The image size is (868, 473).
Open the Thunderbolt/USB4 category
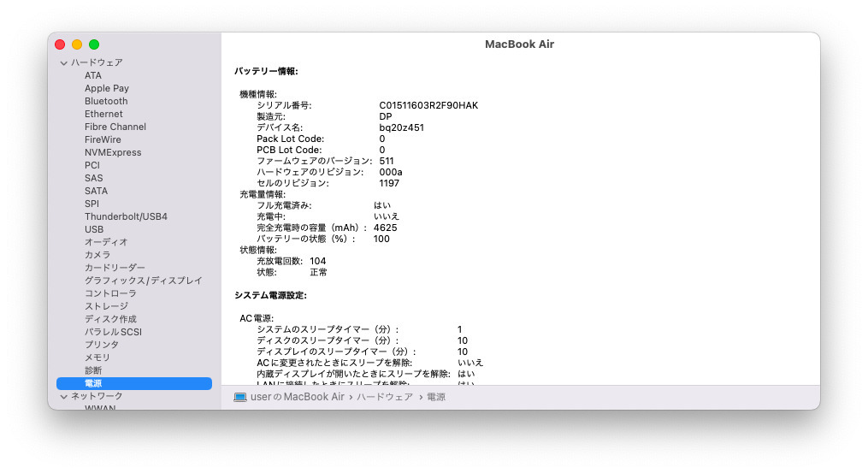(126, 216)
